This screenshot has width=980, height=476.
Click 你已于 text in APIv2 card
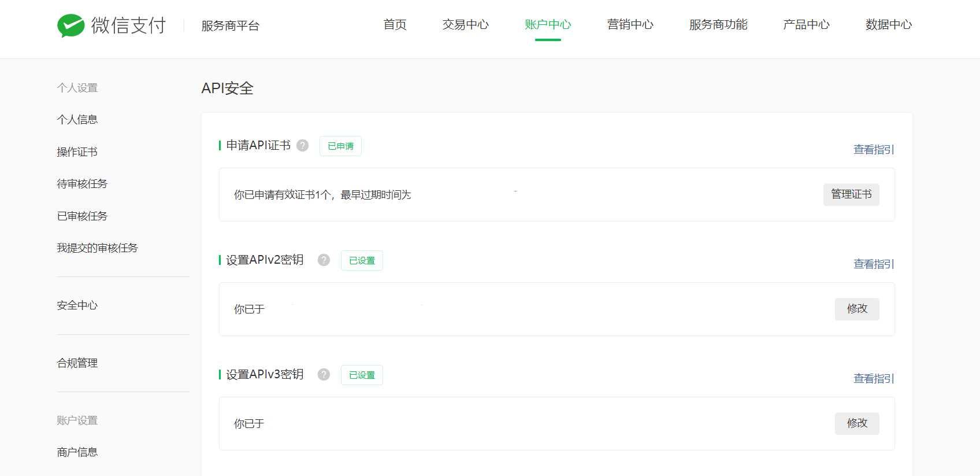click(x=249, y=309)
